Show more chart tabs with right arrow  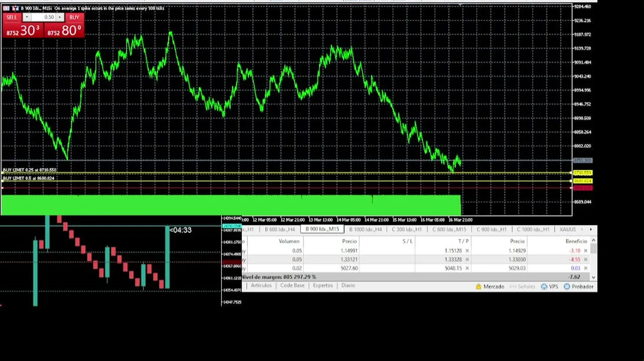[x=591, y=230]
